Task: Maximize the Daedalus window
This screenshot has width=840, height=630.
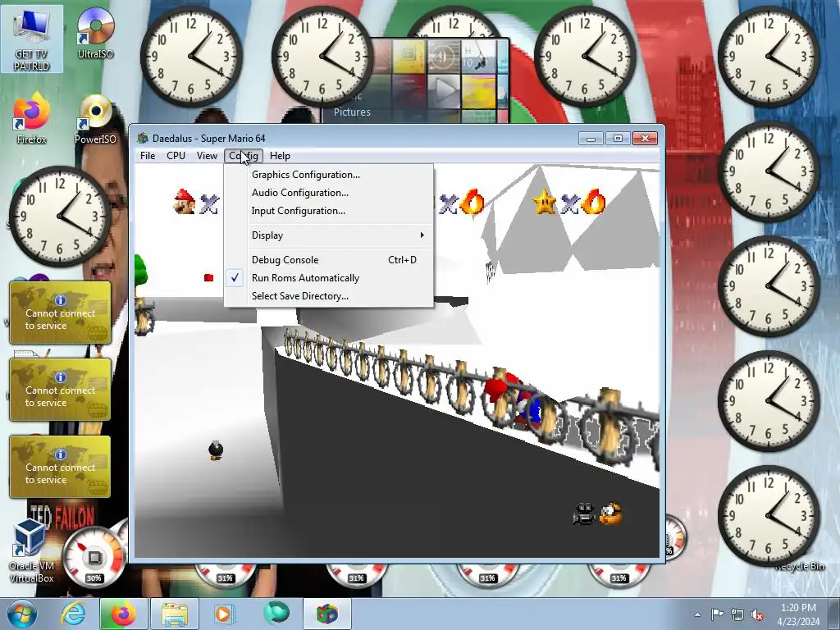Action: click(618, 138)
